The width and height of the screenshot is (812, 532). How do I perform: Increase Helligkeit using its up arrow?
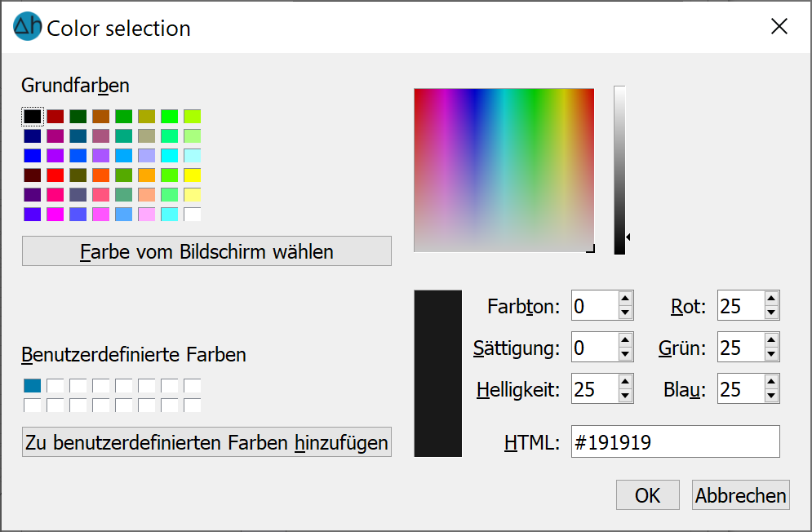pos(625,383)
